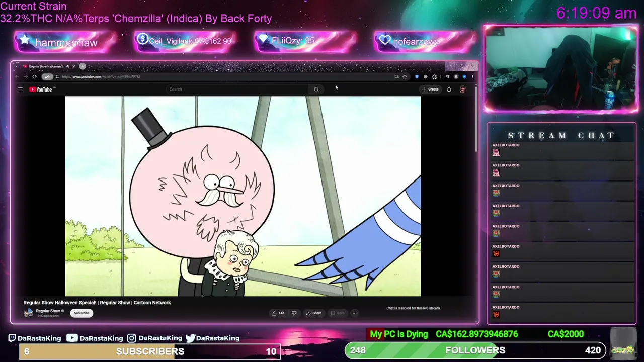Open the Regular Show channel avatar
This screenshot has width=644, height=362.
tap(28, 313)
